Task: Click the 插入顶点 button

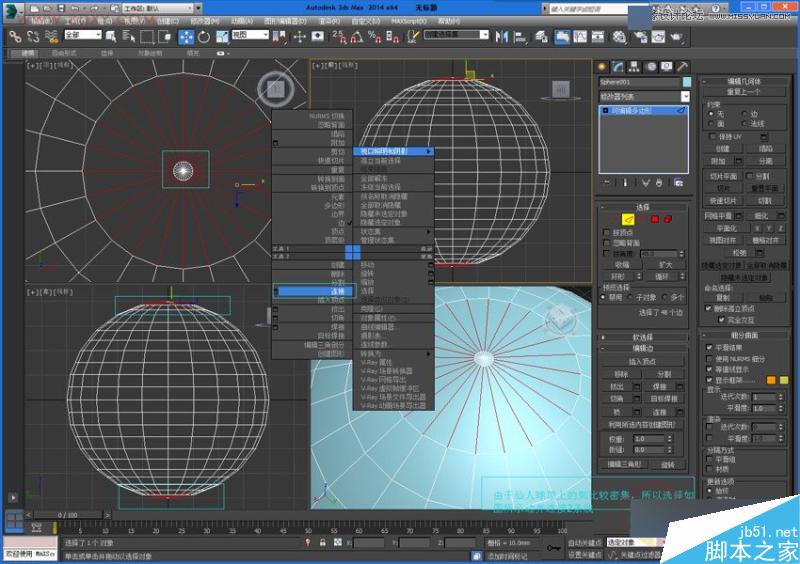Action: point(644,360)
